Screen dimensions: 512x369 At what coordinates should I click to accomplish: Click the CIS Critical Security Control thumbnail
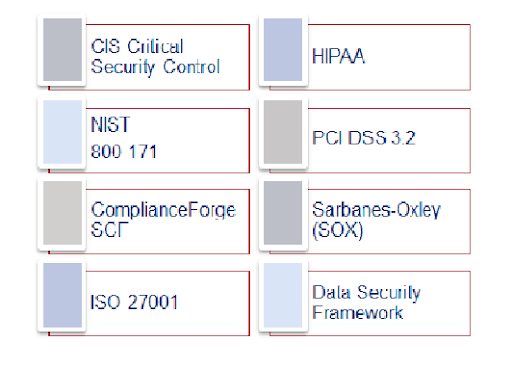pyautogui.click(x=62, y=50)
